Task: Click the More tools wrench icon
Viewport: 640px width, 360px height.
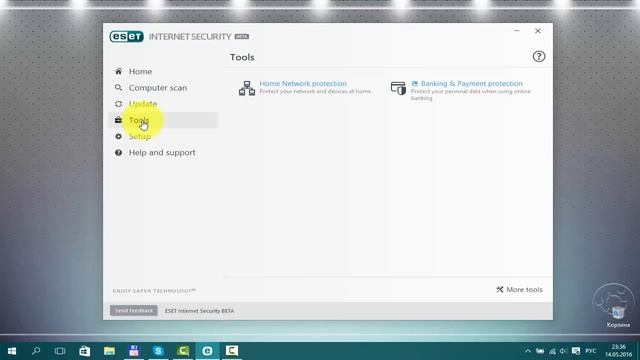Action: tap(500, 289)
